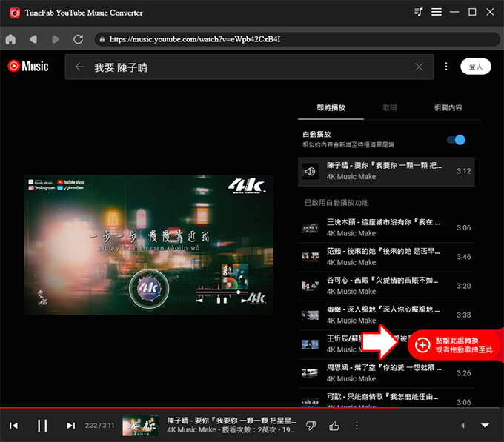The width and height of the screenshot is (504, 442).
Task: Expand the volume controls left-arrow in player bar
Action: coord(462,426)
